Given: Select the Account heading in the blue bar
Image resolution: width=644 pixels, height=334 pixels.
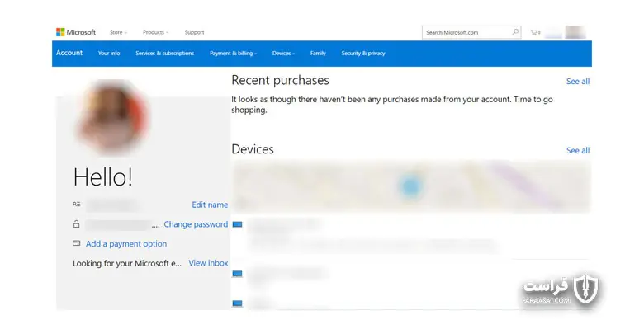Looking at the screenshot, I should (x=69, y=53).
